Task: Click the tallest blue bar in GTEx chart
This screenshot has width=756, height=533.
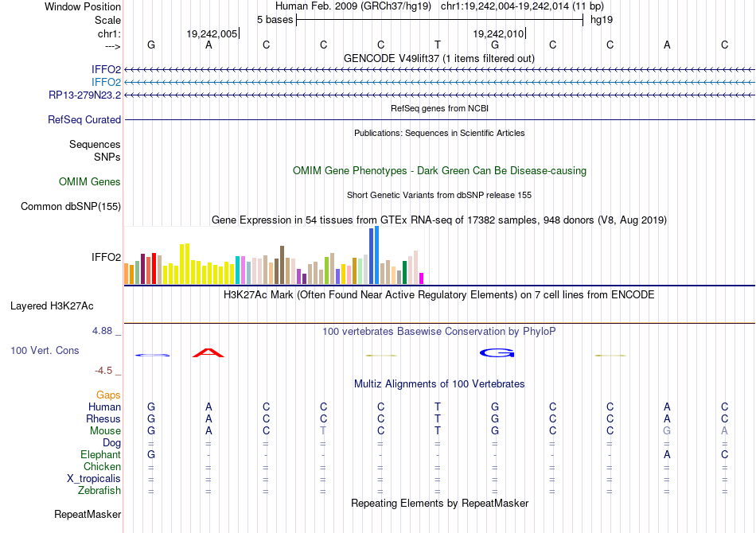Action: [377, 255]
